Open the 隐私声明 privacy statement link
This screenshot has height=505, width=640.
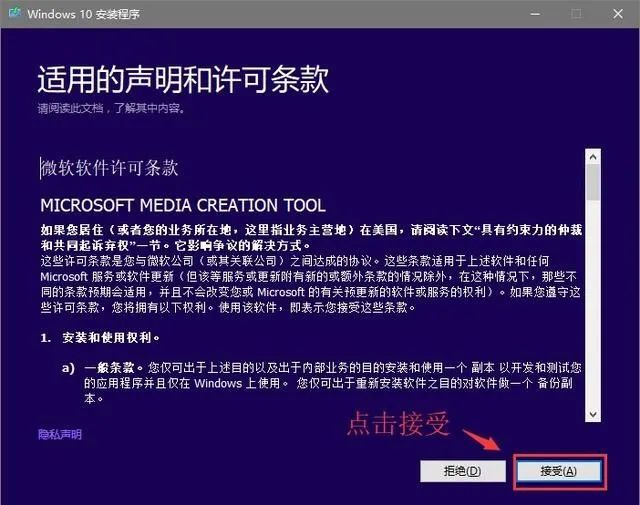[x=60, y=434]
